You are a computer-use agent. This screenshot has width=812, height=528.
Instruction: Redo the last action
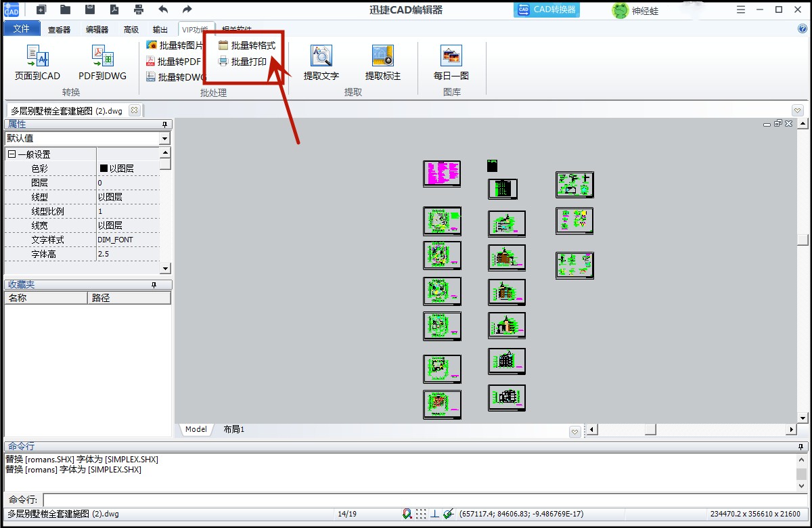point(187,9)
